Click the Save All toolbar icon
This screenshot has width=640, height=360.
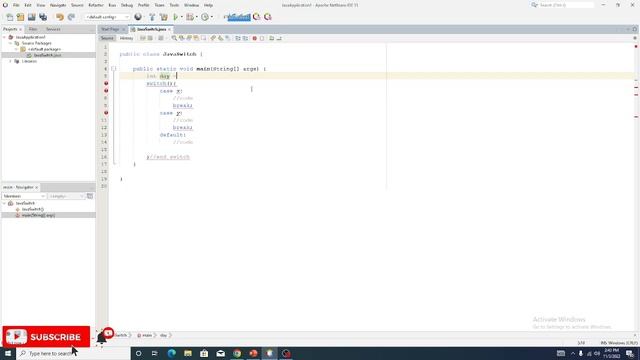tap(43, 17)
